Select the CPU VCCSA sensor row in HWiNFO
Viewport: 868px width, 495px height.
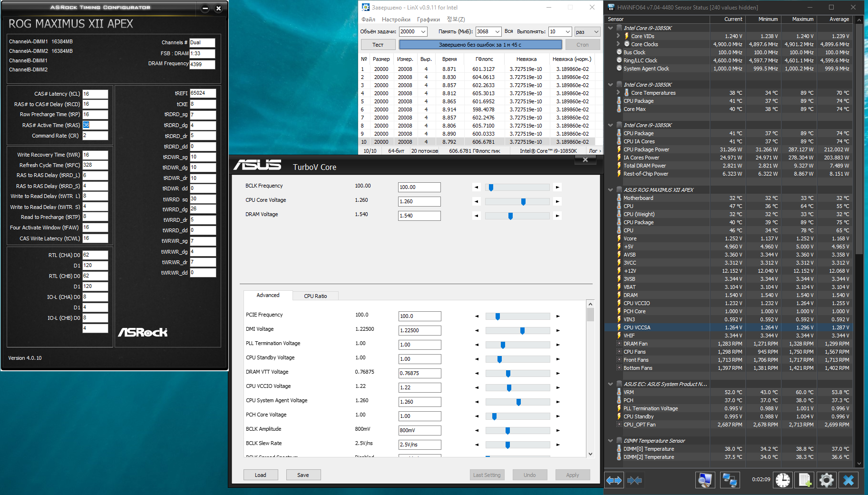tap(728, 327)
